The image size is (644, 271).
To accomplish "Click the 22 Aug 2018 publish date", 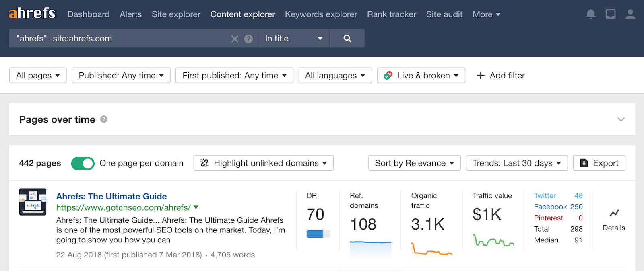I will (x=79, y=255).
